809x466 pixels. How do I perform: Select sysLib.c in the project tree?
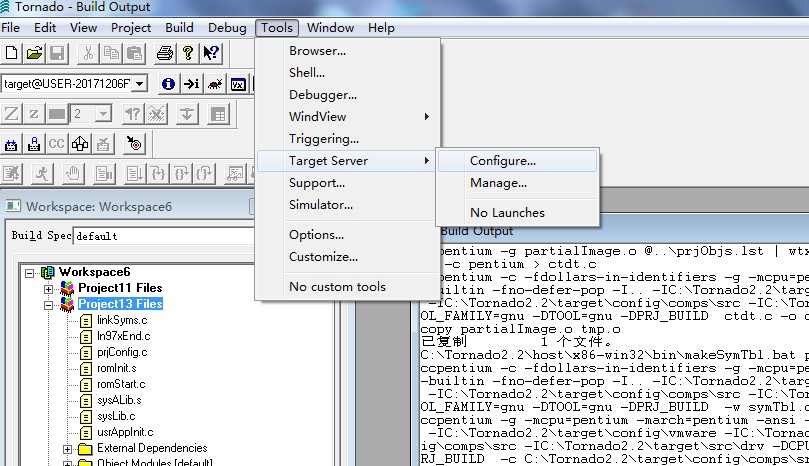(x=116, y=416)
